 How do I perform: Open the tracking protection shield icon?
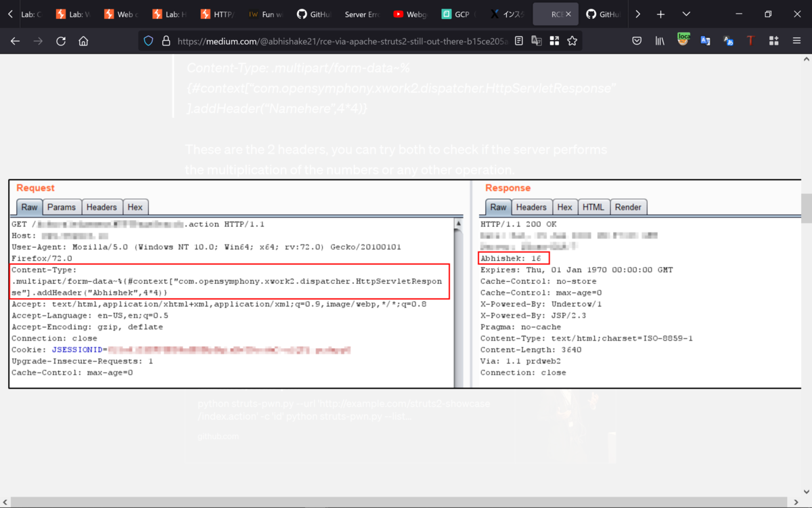(148, 41)
